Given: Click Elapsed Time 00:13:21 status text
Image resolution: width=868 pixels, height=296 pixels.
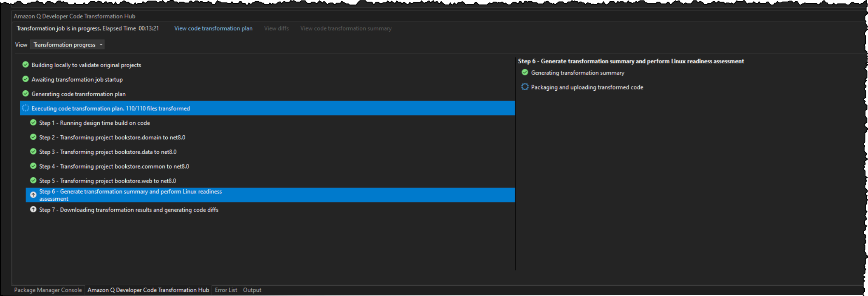Looking at the screenshot, I should point(131,28).
